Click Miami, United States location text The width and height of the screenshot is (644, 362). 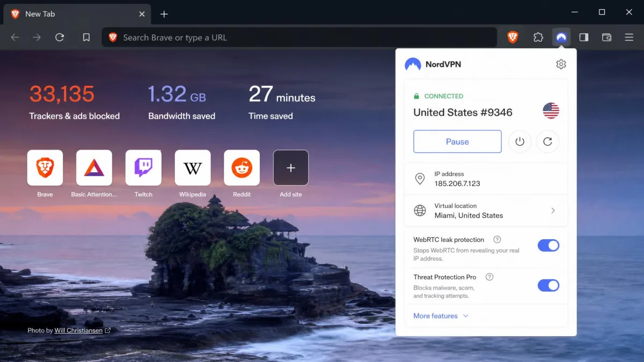pyautogui.click(x=469, y=215)
